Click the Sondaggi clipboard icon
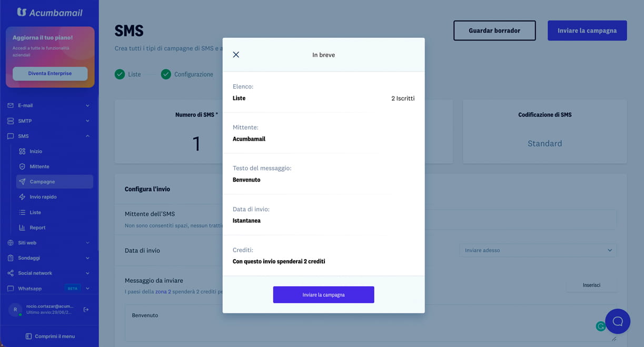This screenshot has height=347, width=644. [x=11, y=258]
